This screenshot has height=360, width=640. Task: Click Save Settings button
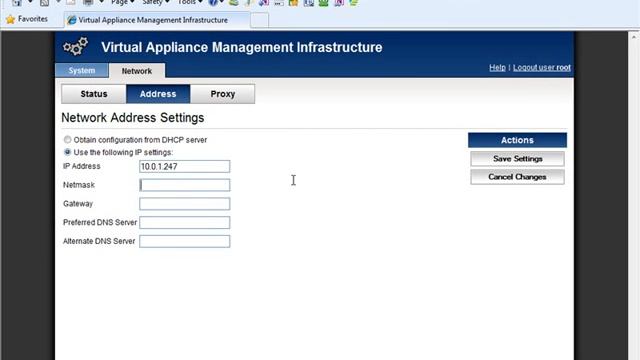[517, 159]
